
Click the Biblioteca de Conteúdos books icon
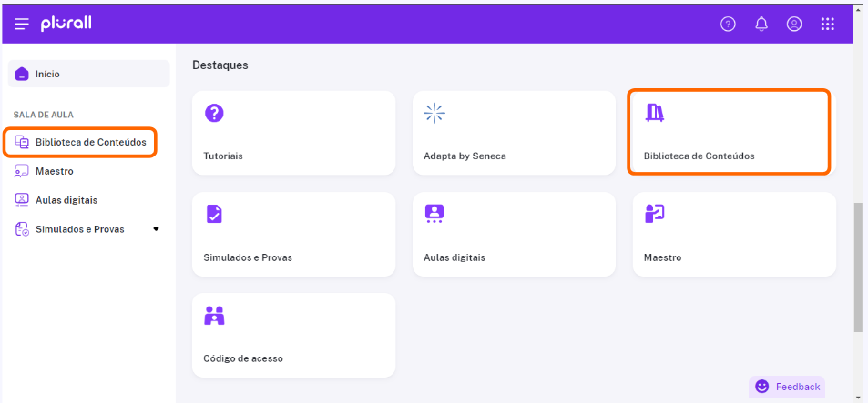tap(655, 113)
